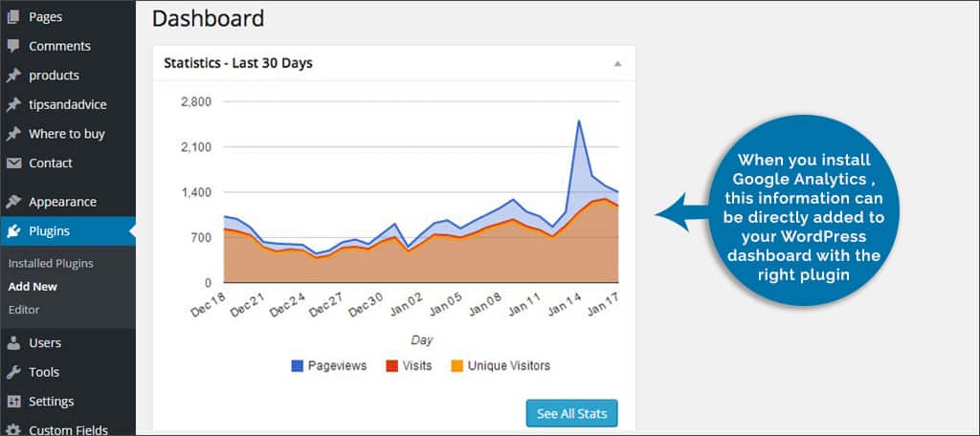
Task: Click the red Visits legend swatch
Action: click(x=391, y=366)
